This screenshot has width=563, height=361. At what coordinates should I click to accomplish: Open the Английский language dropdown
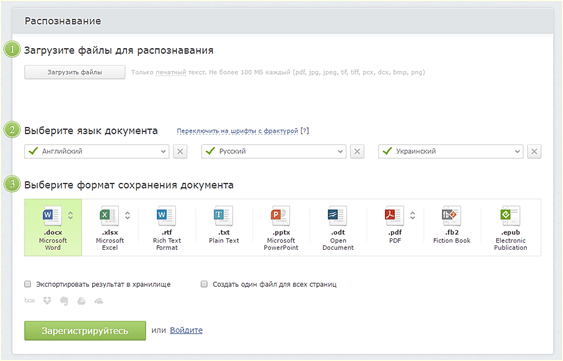(97, 152)
